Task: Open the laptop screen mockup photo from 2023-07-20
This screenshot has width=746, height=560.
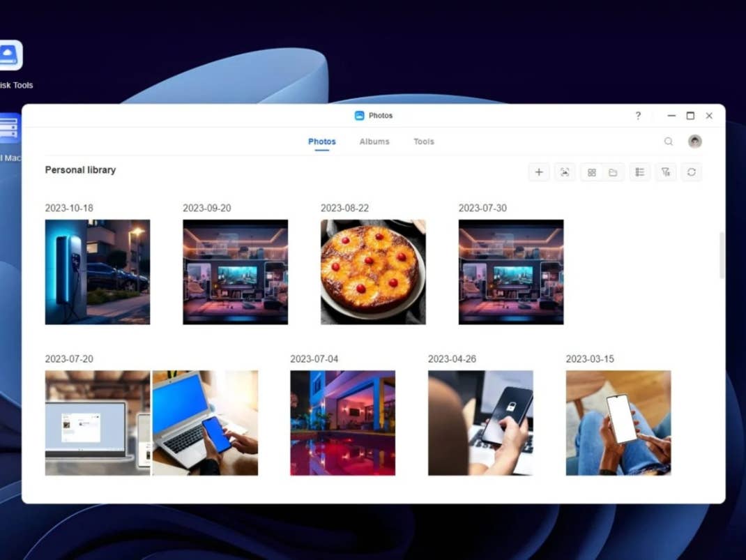Action: [98, 423]
